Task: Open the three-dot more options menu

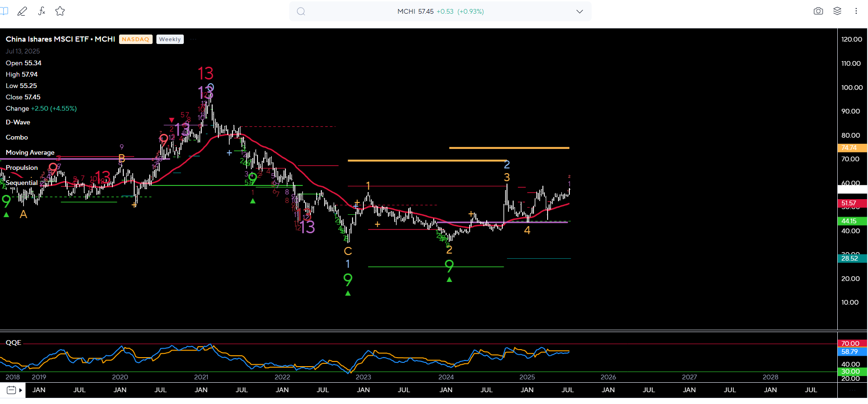Action: coord(856,11)
